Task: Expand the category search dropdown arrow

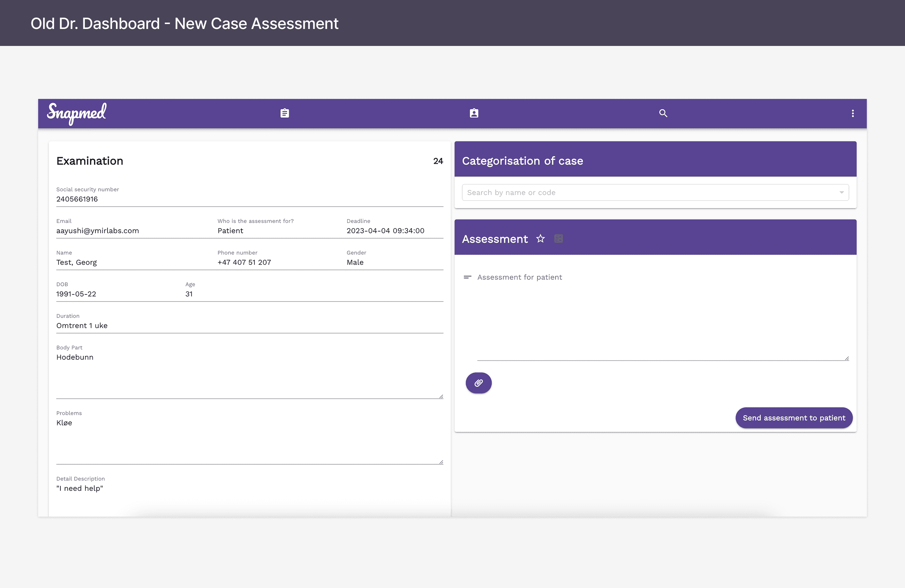Action: pyautogui.click(x=841, y=192)
